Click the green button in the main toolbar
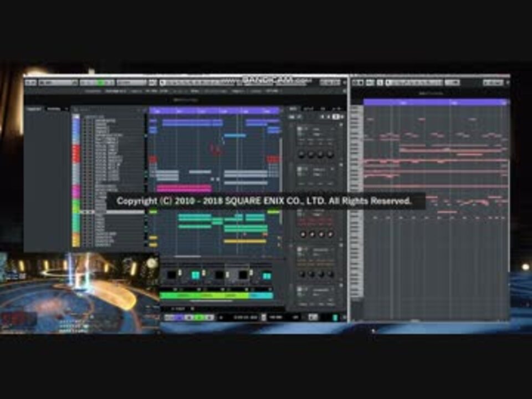The image size is (532, 399). click(x=101, y=83)
